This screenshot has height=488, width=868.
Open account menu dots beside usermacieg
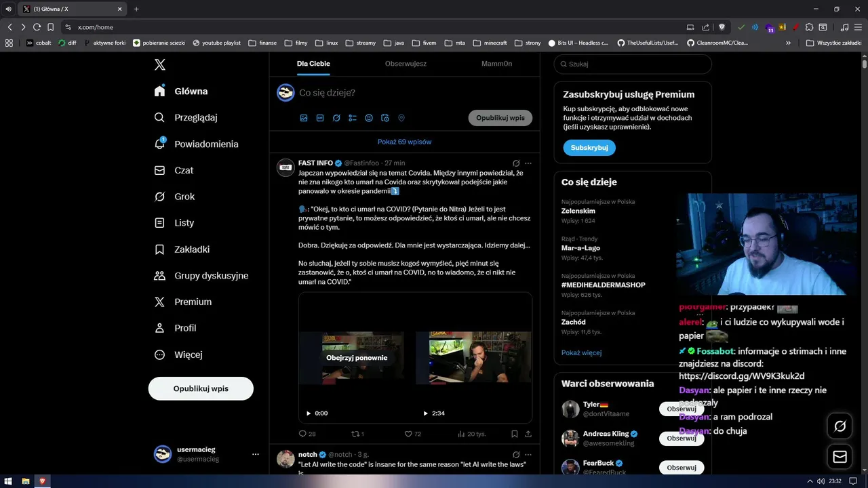[x=256, y=454]
